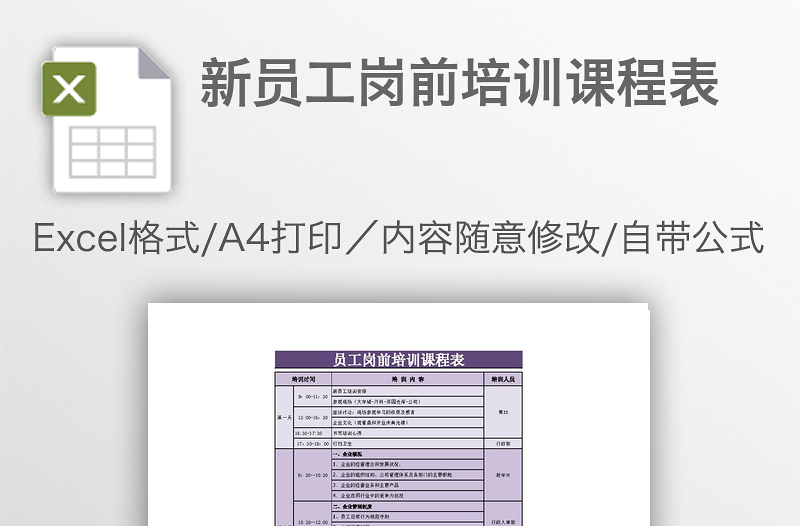The image size is (800, 526).
Task: Select the 9:00-11:30 time cell
Action: tap(312, 396)
